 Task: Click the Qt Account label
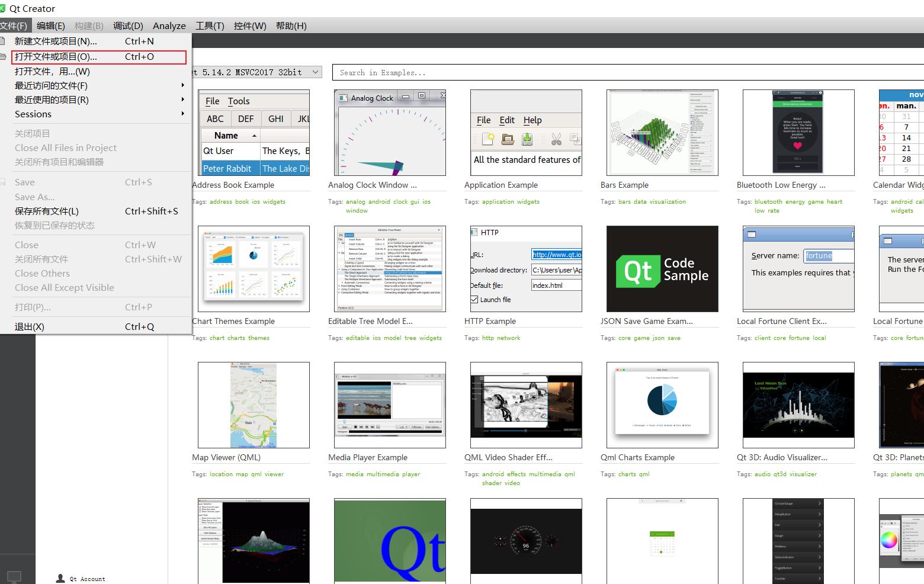point(87,579)
